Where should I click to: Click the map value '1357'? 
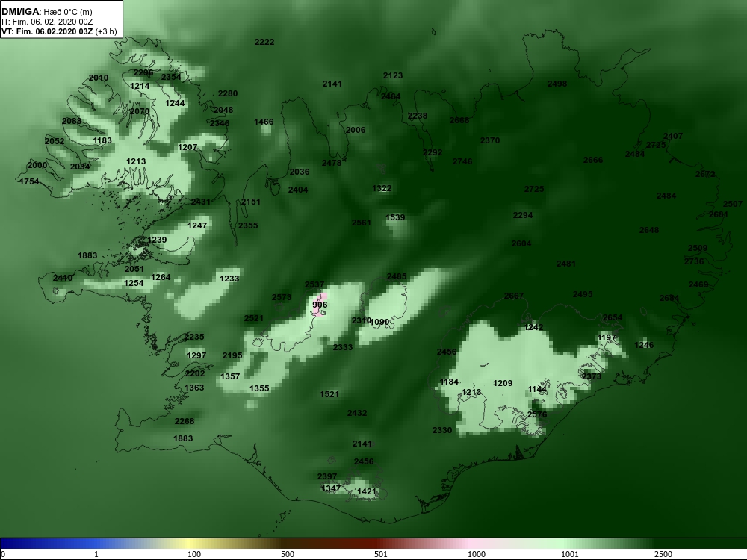point(230,376)
